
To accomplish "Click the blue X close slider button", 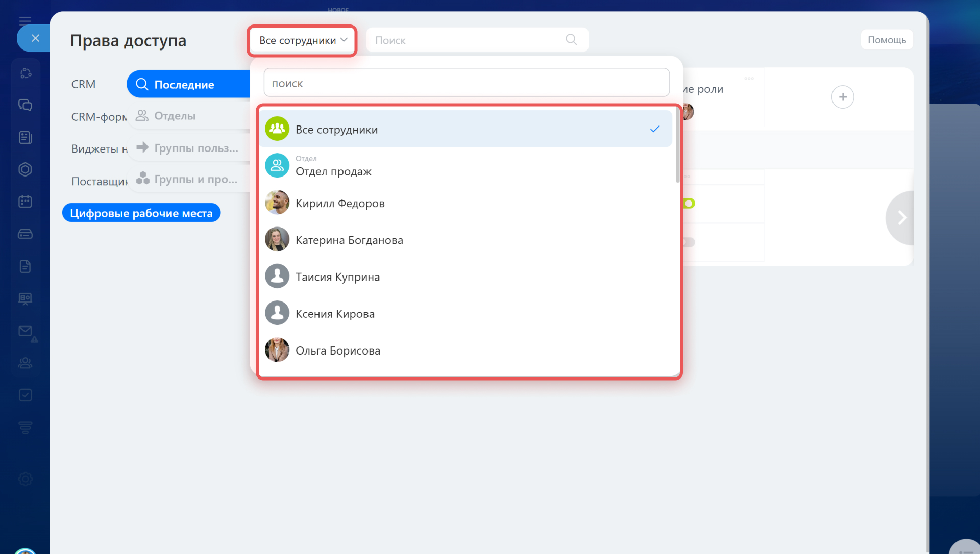I will pyautogui.click(x=35, y=38).
